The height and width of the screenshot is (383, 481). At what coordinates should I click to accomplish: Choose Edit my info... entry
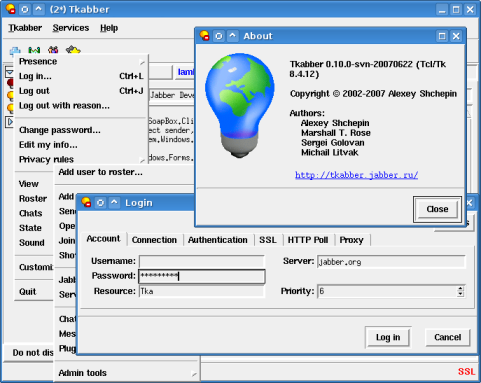pyautogui.click(x=81, y=144)
